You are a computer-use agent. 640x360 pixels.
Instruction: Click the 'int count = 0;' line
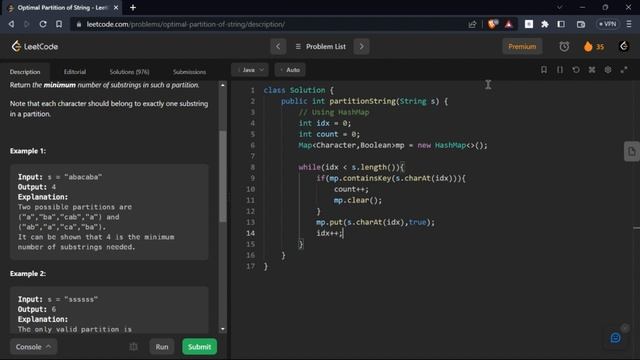tap(329, 134)
